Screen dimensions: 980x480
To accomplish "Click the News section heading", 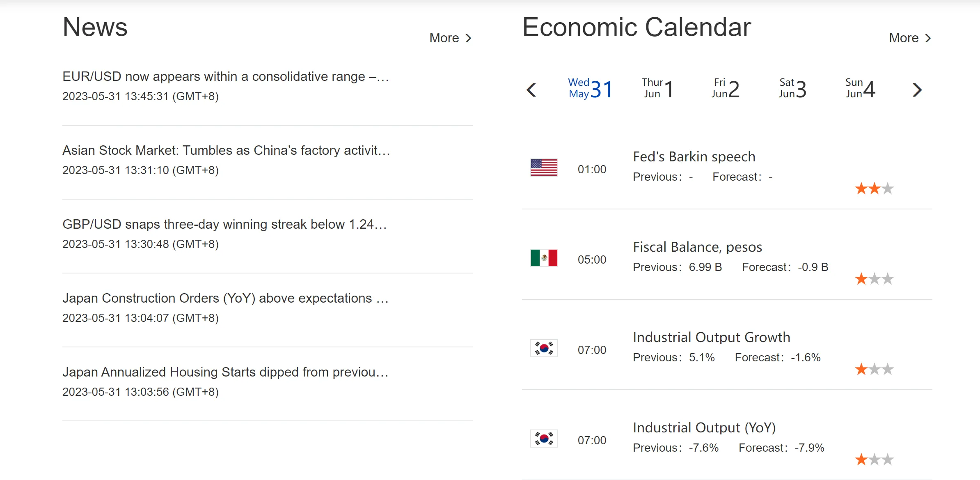I will point(95,27).
